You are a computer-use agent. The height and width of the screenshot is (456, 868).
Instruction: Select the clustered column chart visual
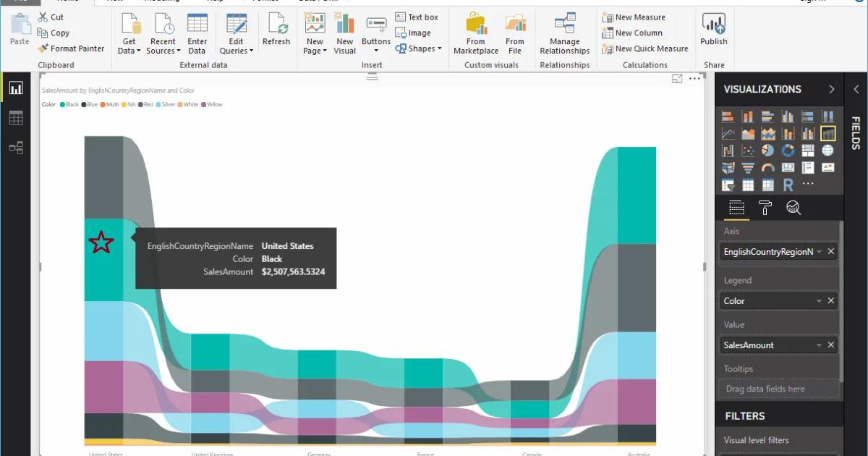pos(788,117)
